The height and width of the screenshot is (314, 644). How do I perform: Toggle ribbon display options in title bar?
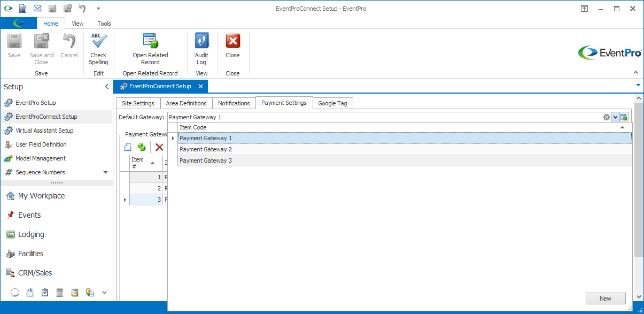coord(585,9)
